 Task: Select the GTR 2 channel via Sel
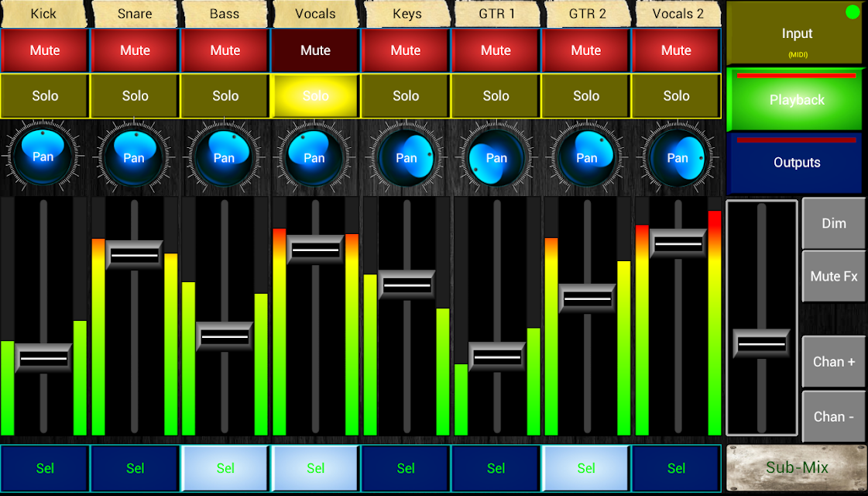586,468
